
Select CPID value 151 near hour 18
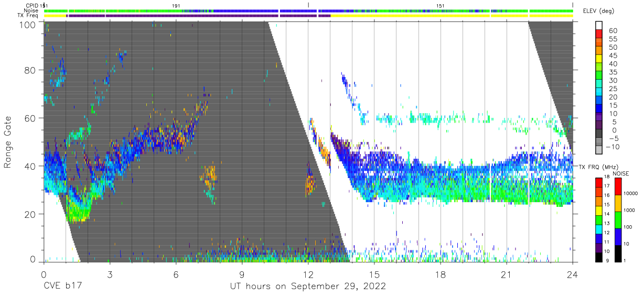tap(441, 5)
